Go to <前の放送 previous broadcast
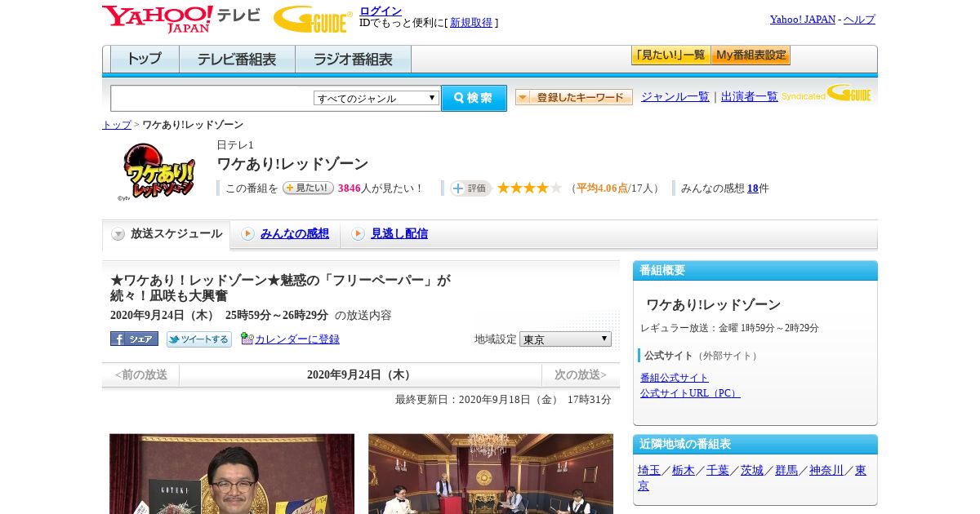Screen dimensions: 980x514 [141, 375]
